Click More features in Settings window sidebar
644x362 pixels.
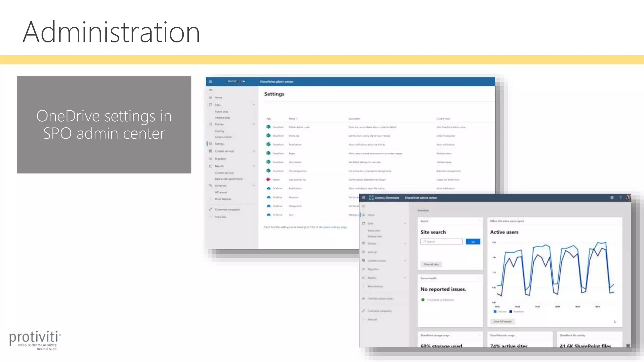(223, 199)
